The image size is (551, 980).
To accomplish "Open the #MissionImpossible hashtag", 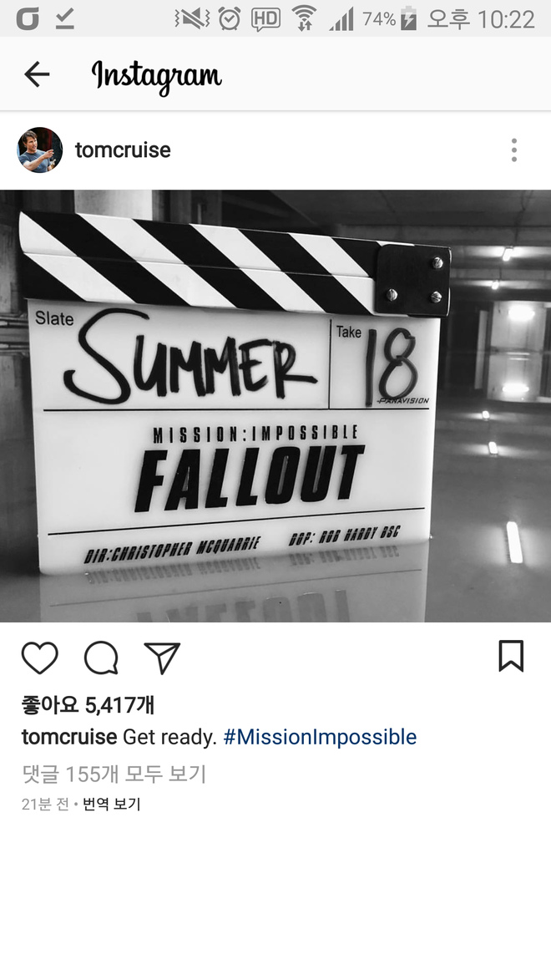I will [320, 737].
